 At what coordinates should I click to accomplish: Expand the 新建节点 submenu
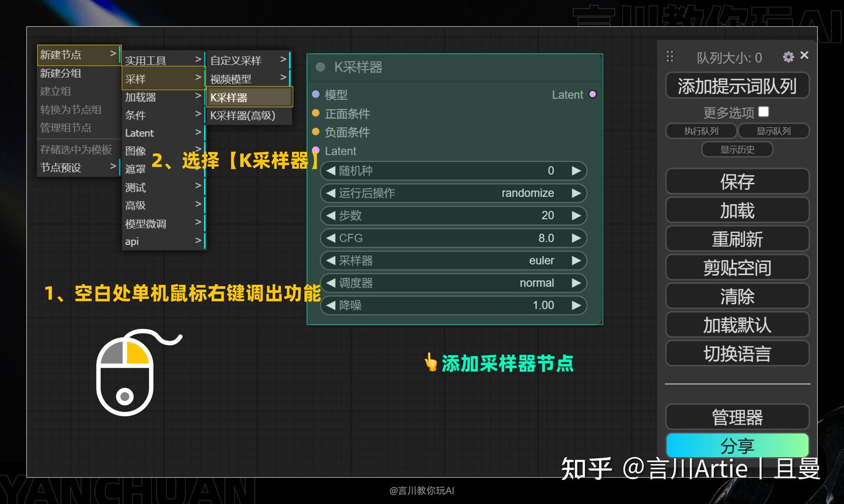(79, 55)
